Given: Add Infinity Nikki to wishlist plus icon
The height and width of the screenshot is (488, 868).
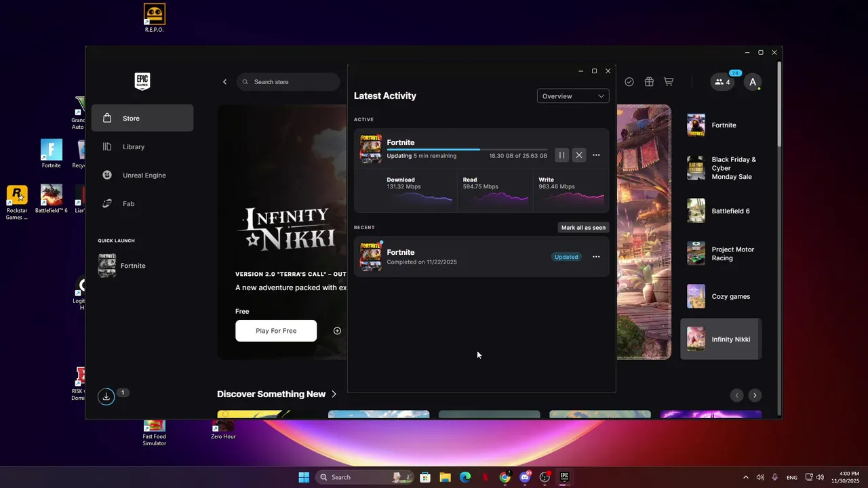Looking at the screenshot, I should coord(337,331).
